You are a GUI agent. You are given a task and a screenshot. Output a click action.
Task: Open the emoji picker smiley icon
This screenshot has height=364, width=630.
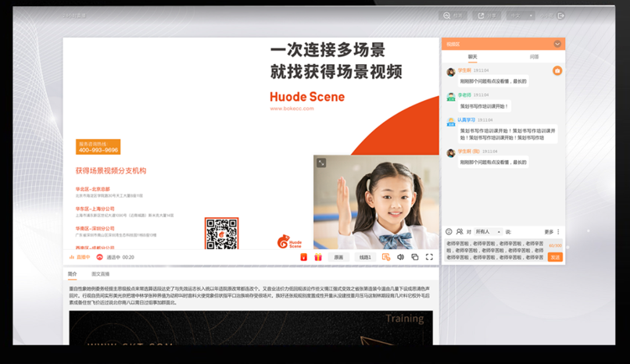449,231
